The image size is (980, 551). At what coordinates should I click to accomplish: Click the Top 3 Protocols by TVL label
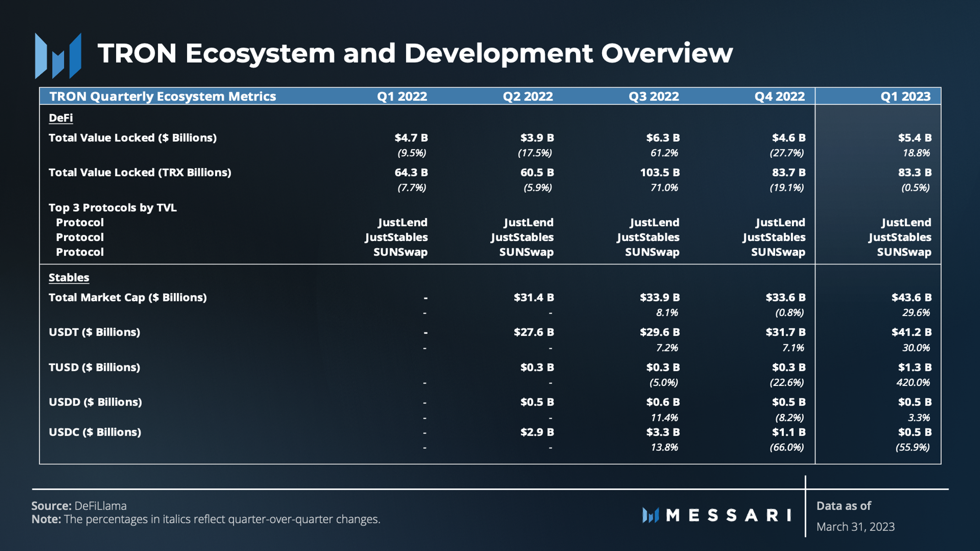pos(113,208)
